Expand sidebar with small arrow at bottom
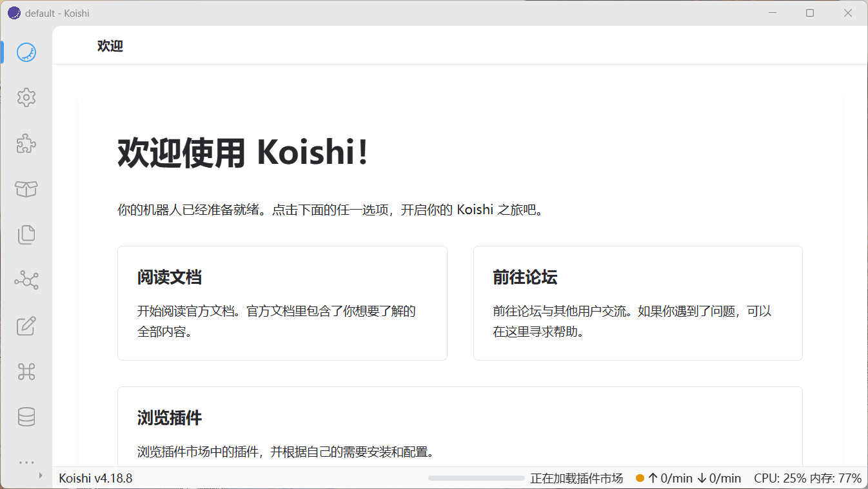Screen dimensions: 868x489 [x=41, y=475]
